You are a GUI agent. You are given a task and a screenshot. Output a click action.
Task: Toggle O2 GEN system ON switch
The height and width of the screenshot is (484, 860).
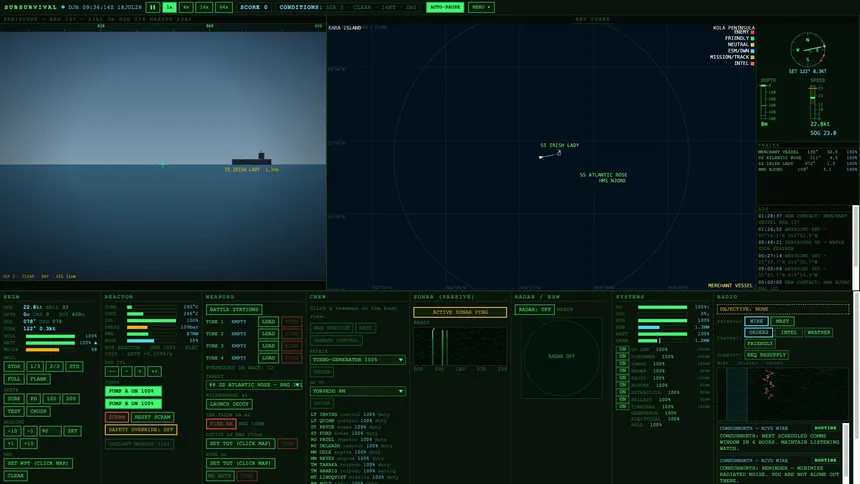623,349
